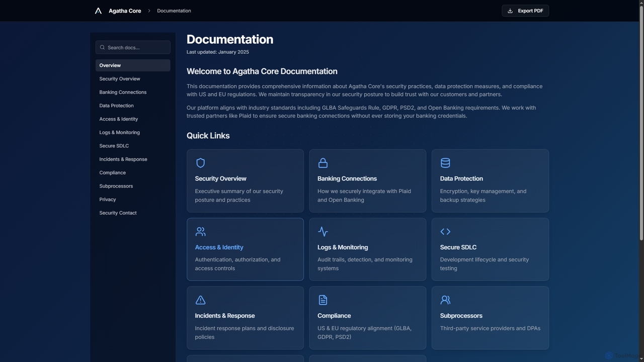Click 'Incident response plans and disclosure' description
This screenshot has height=362, width=644.
pos(245,328)
